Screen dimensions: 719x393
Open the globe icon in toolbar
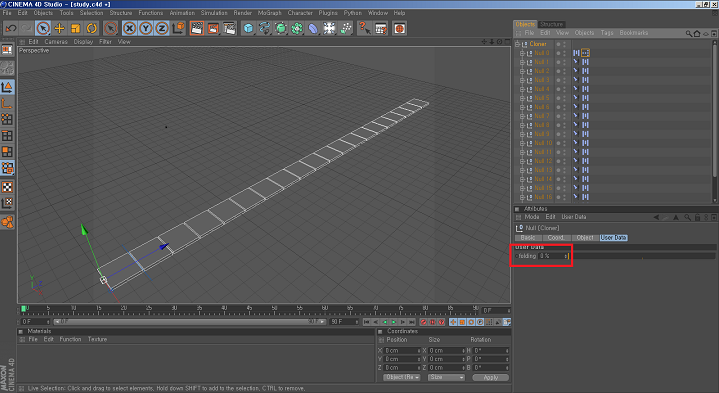[x=399, y=28]
